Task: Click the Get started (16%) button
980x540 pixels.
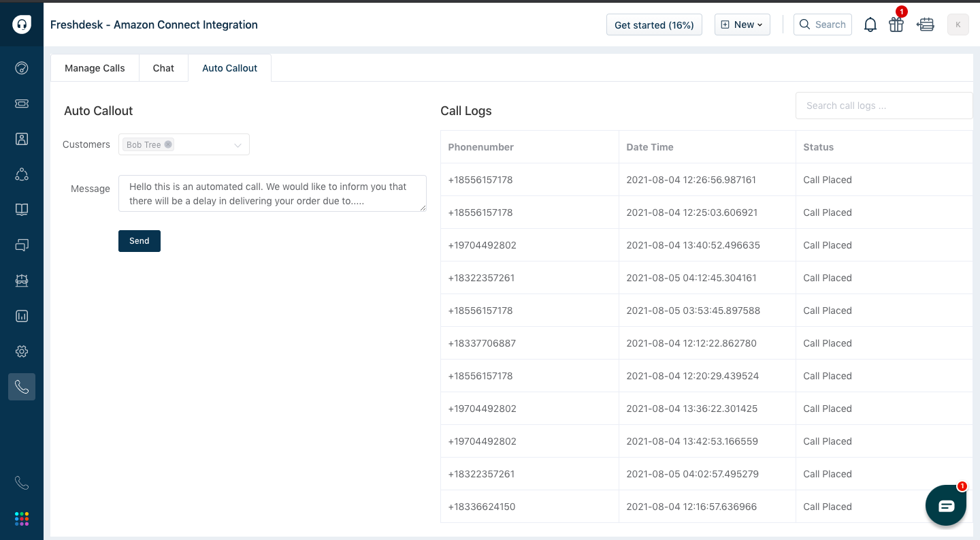Action: 654,25
